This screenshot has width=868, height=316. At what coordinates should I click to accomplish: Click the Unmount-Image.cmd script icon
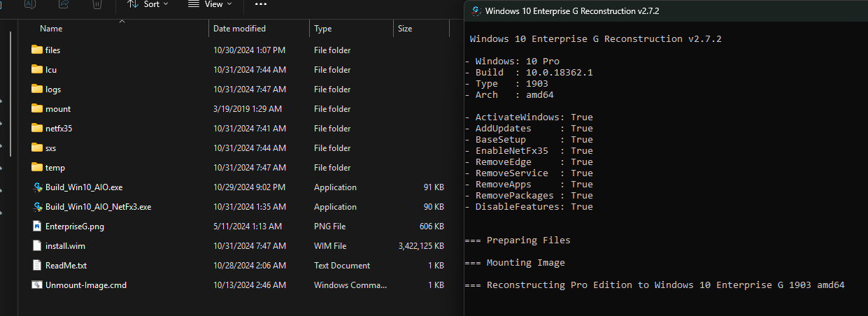(37, 285)
